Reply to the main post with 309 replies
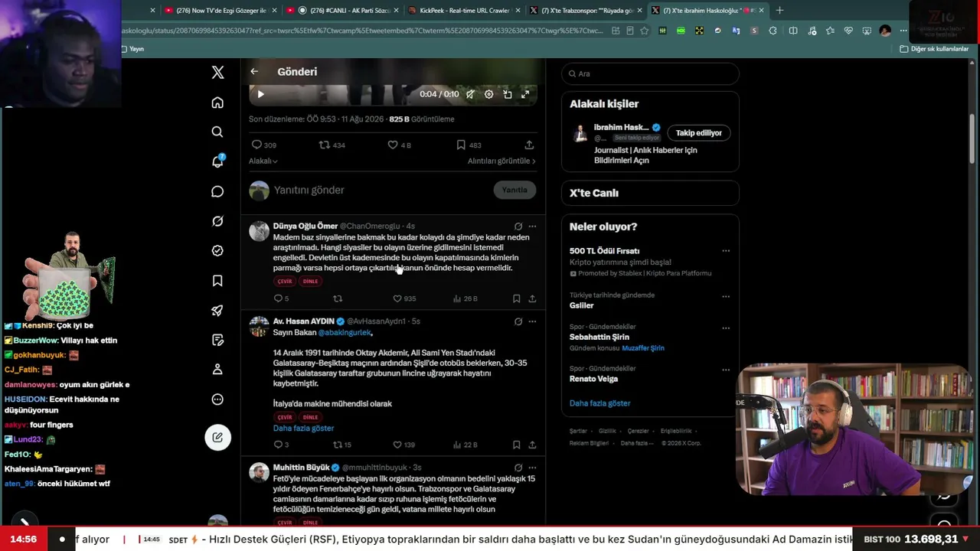Image resolution: width=980 pixels, height=551 pixels. 263,145
